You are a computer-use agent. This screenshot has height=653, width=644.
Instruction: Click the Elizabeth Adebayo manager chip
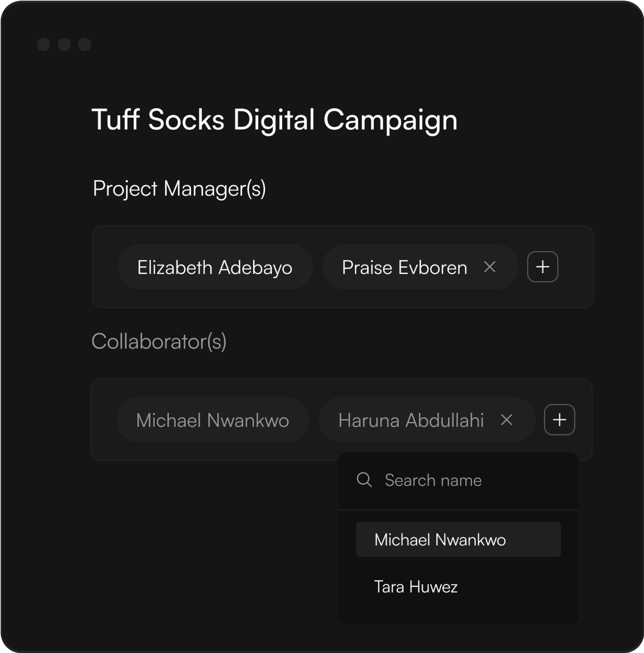[215, 267]
